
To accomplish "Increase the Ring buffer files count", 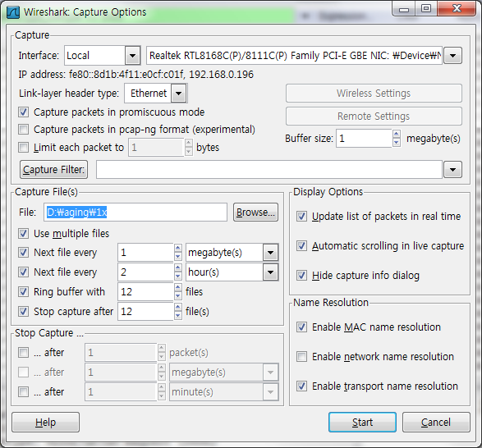I will (x=178, y=287).
